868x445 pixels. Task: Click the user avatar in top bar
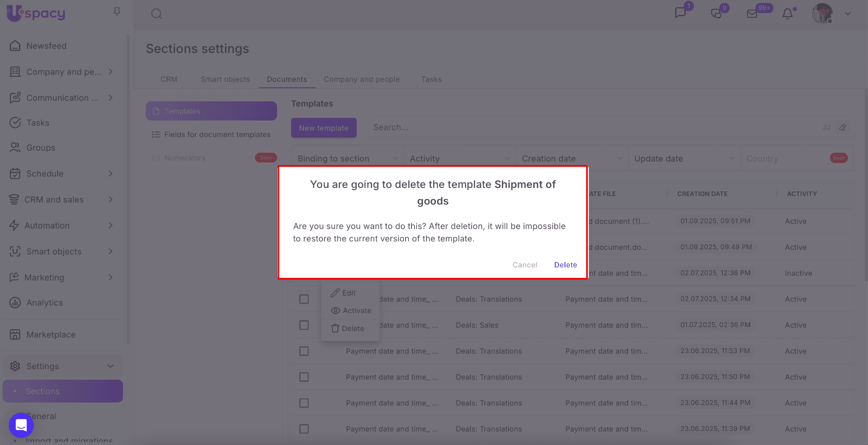(822, 14)
